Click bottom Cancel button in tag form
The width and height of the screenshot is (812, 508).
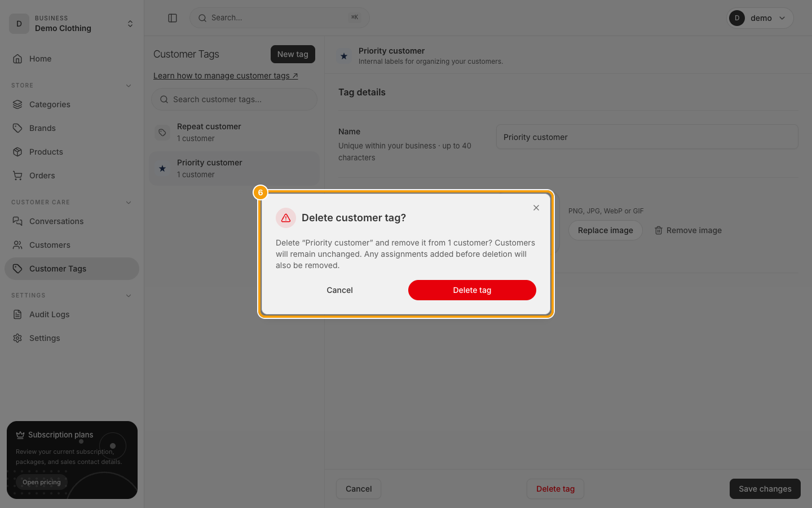(359, 489)
